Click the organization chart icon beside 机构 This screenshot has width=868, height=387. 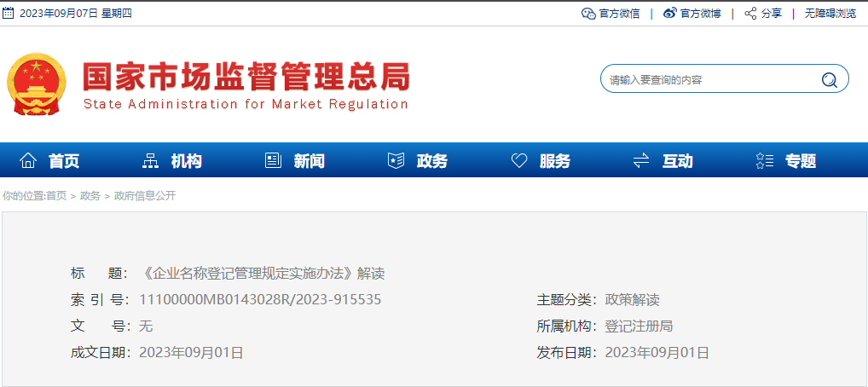tap(150, 161)
